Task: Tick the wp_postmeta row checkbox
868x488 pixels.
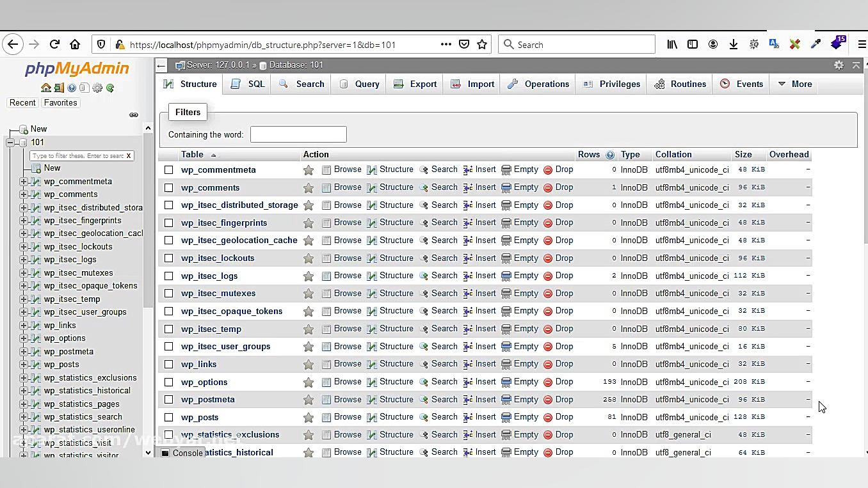Action: tap(168, 400)
